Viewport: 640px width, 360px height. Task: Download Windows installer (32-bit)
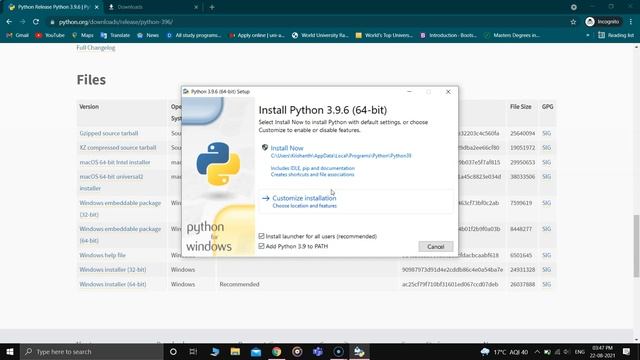click(x=113, y=270)
